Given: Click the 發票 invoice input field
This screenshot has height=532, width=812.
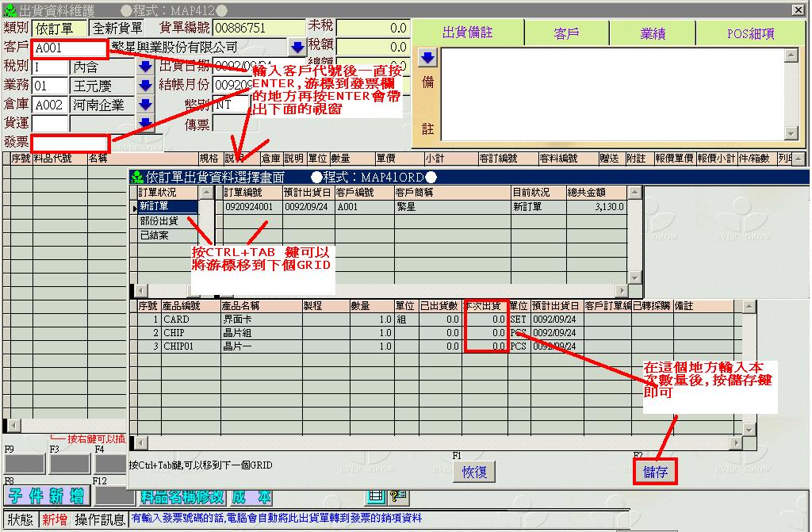Looking at the screenshot, I should point(70,143).
